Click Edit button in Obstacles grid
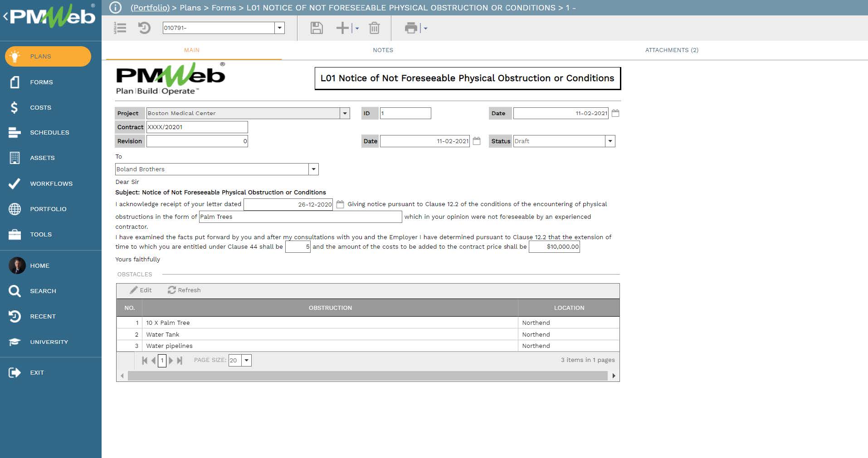Viewport: 868px width, 458px height. [x=141, y=290]
